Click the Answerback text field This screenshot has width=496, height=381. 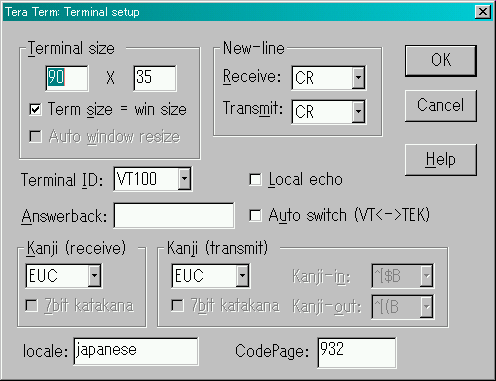click(174, 215)
